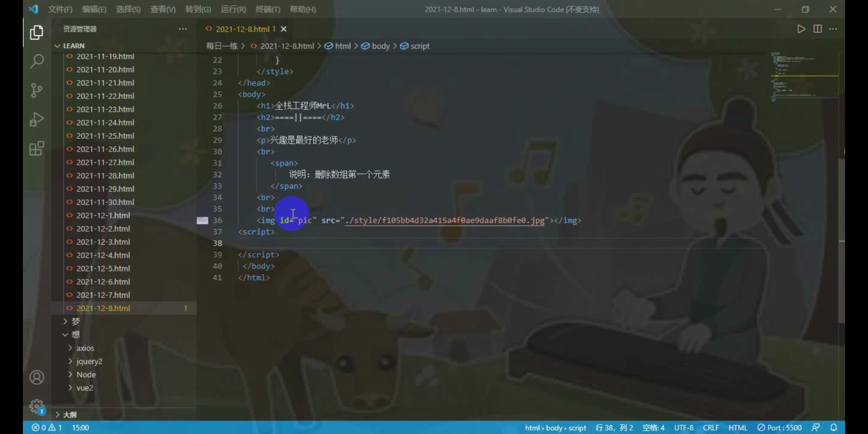Click the body breadcrumb item
Image resolution: width=868 pixels, height=434 pixels.
(x=376, y=46)
